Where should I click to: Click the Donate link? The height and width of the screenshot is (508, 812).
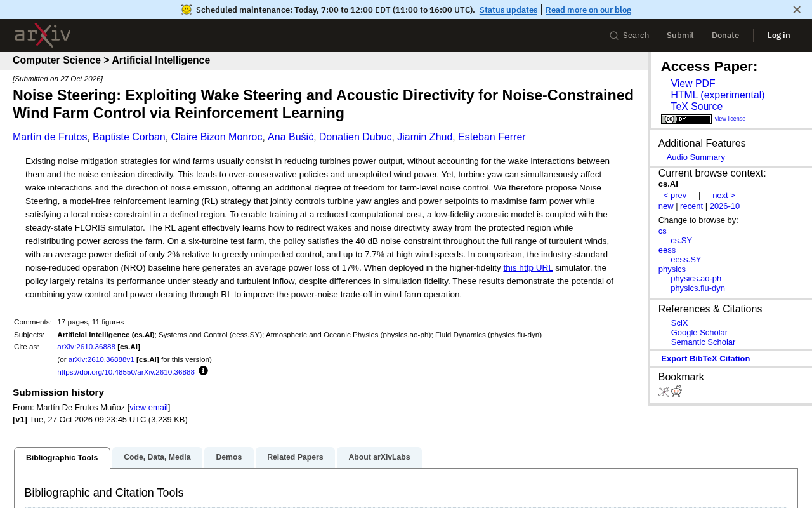tap(725, 36)
